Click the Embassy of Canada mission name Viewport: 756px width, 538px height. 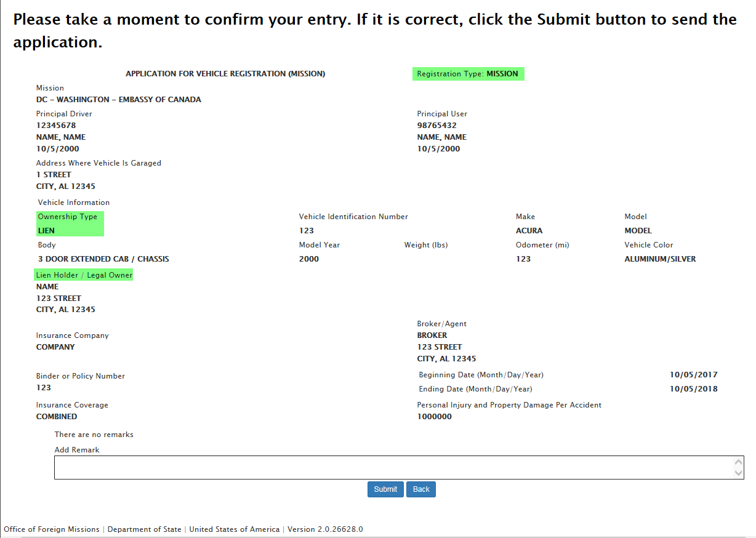[118, 100]
